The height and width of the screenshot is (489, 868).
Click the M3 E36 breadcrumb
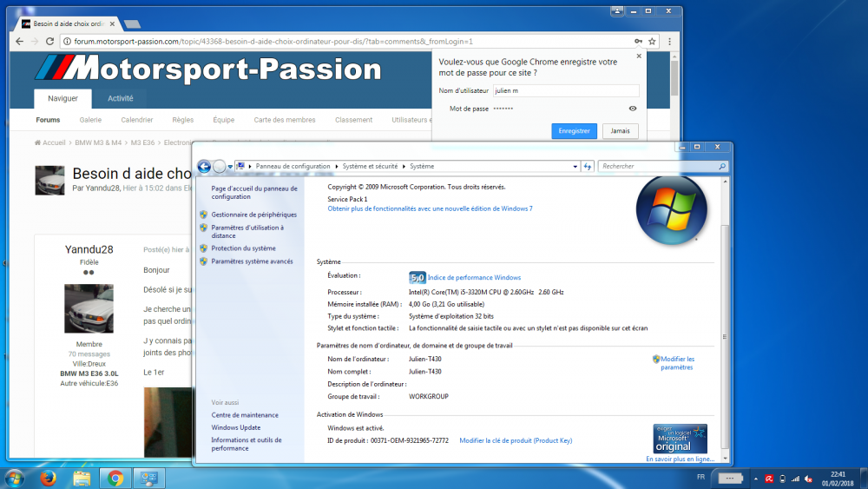pos(143,143)
